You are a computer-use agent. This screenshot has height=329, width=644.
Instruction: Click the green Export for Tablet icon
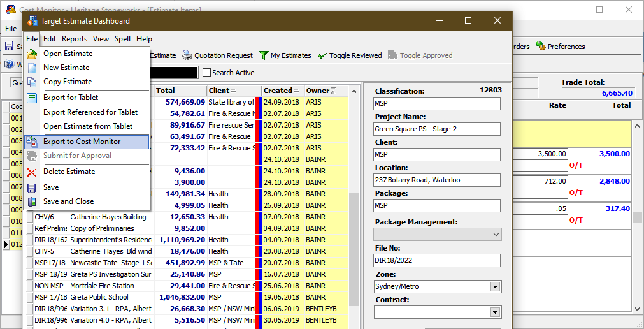pos(32,98)
